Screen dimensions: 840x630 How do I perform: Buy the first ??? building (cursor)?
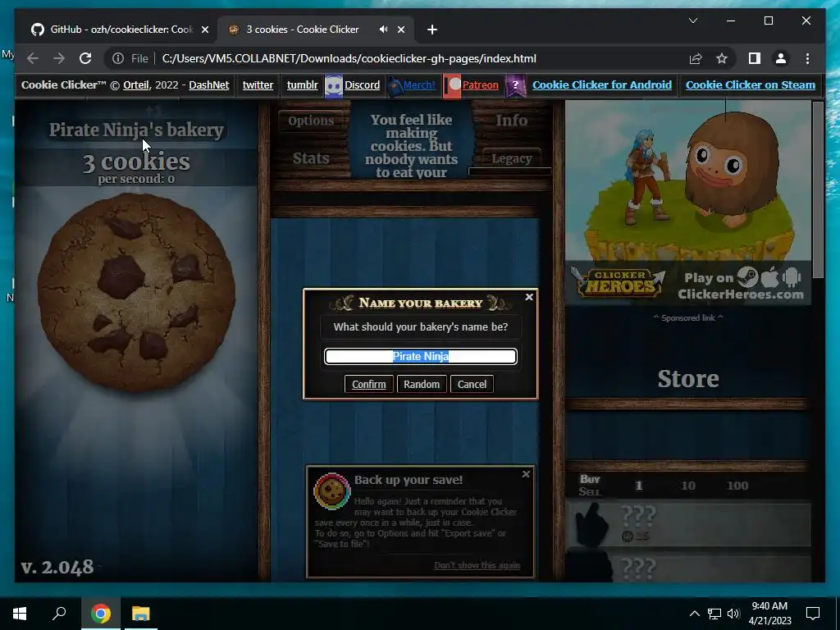click(688, 524)
